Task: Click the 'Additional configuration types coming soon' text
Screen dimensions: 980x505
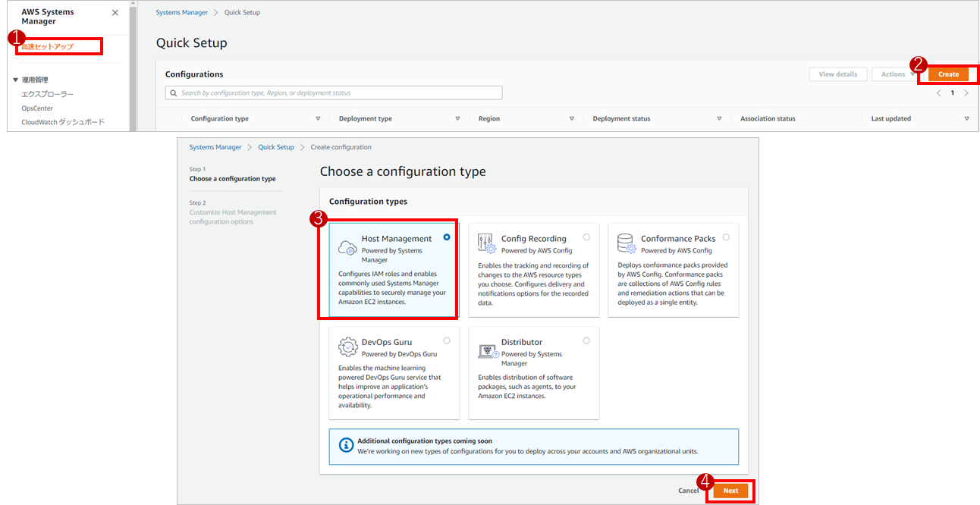Action: [425, 441]
